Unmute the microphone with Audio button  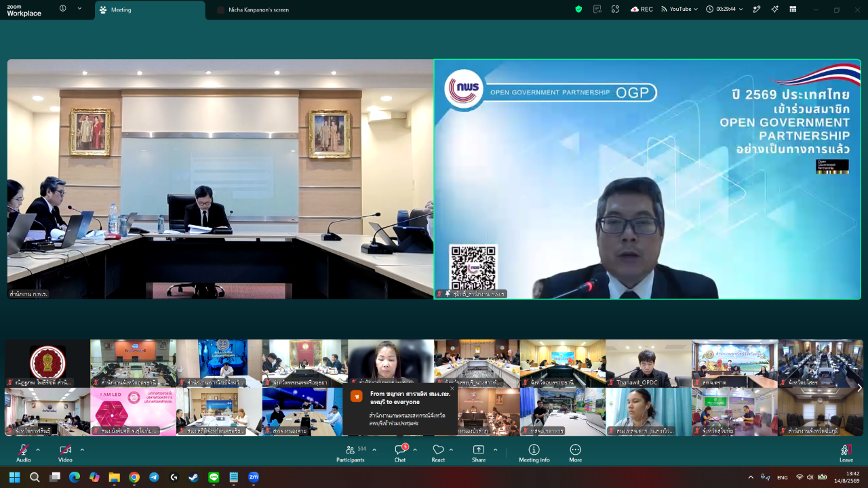pyautogui.click(x=24, y=453)
